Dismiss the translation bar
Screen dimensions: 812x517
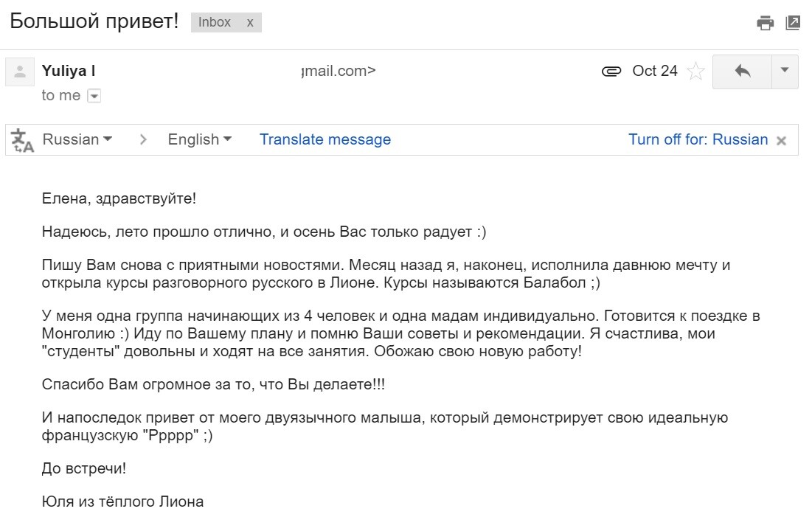[782, 140]
